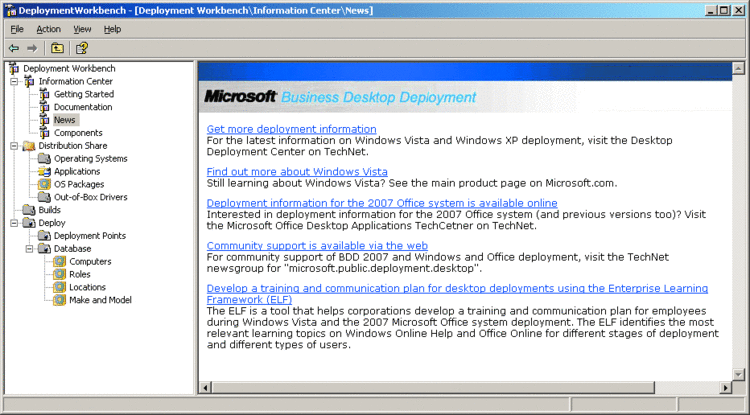
Task: Click the Documentation node icon
Action: tap(44, 107)
